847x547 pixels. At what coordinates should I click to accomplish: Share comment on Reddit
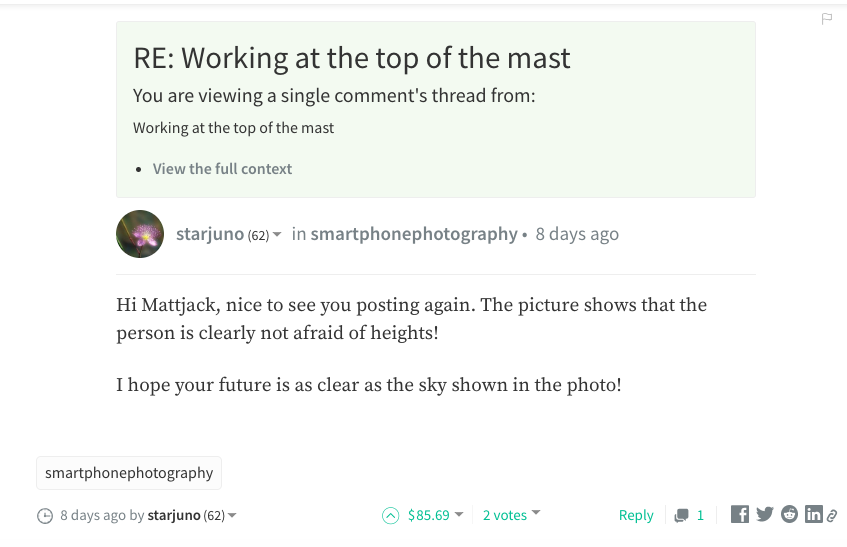(x=789, y=514)
